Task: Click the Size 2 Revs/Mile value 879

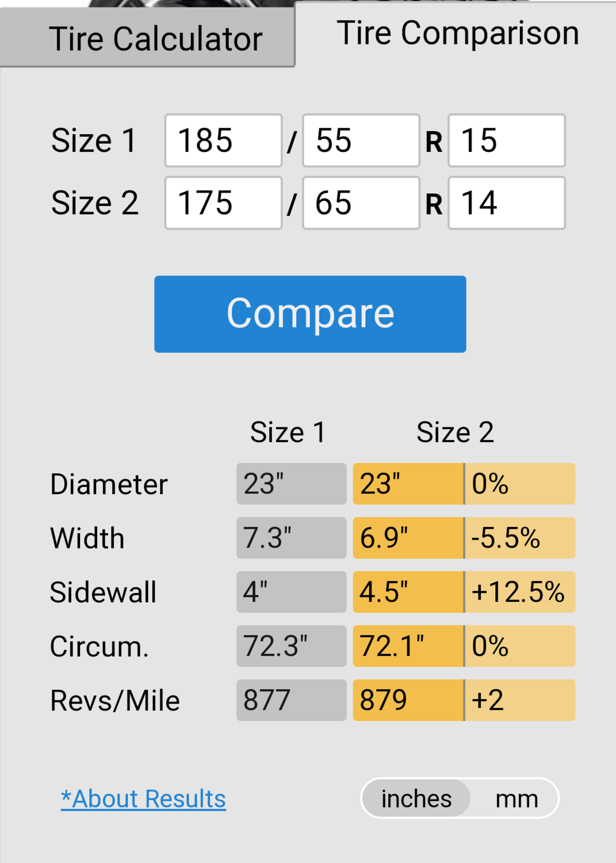Action: (408, 700)
